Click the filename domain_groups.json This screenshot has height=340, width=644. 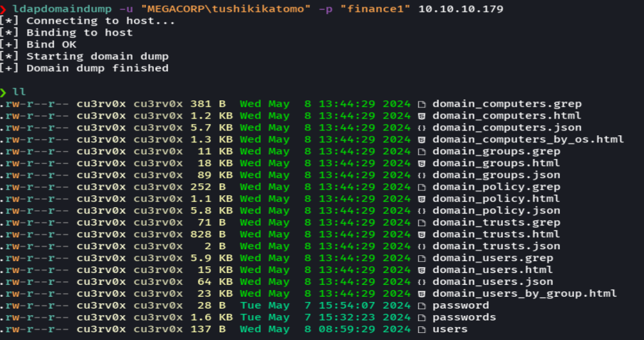point(496,176)
